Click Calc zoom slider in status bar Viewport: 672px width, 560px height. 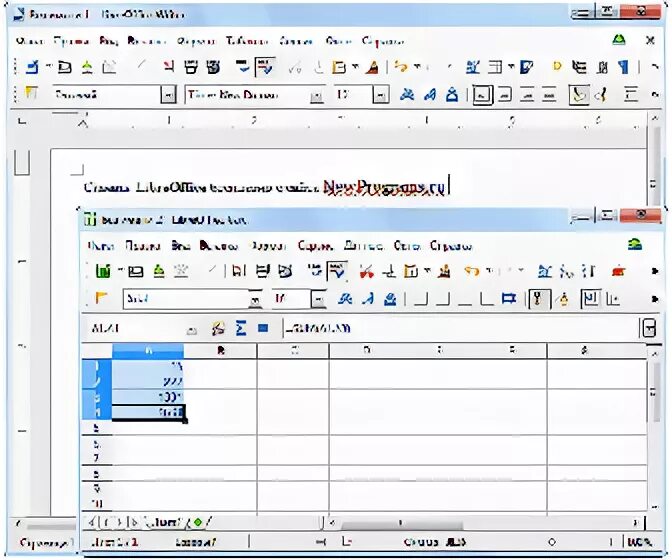tap(552, 542)
